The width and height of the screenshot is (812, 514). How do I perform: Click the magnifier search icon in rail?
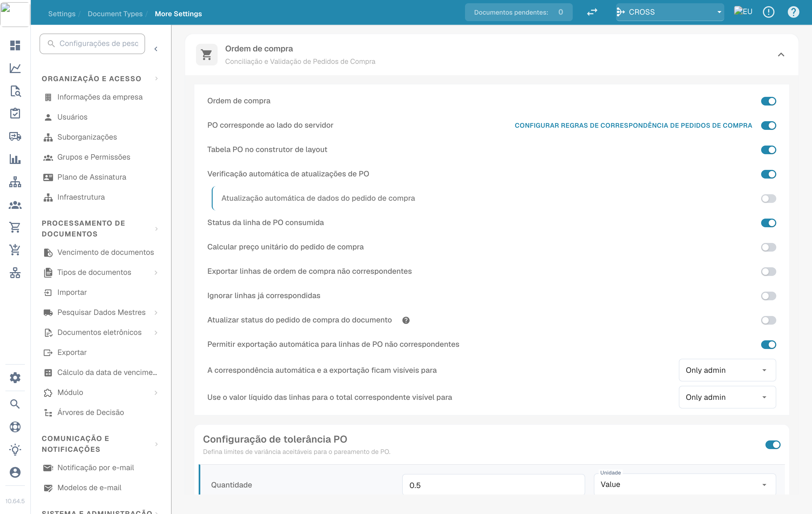15,404
